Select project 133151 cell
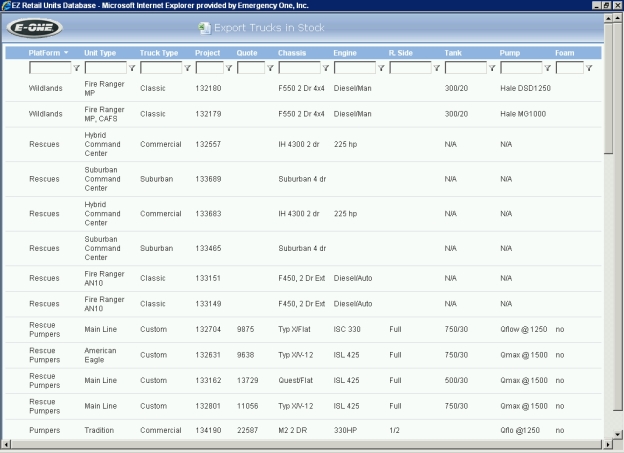Image resolution: width=624 pixels, height=453 pixels. coord(208,278)
